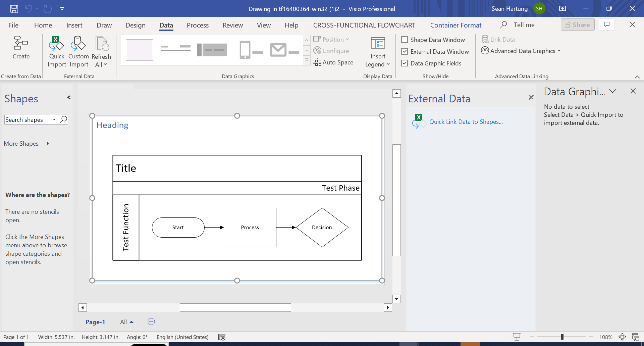Open the Process ribbon tab

point(198,25)
